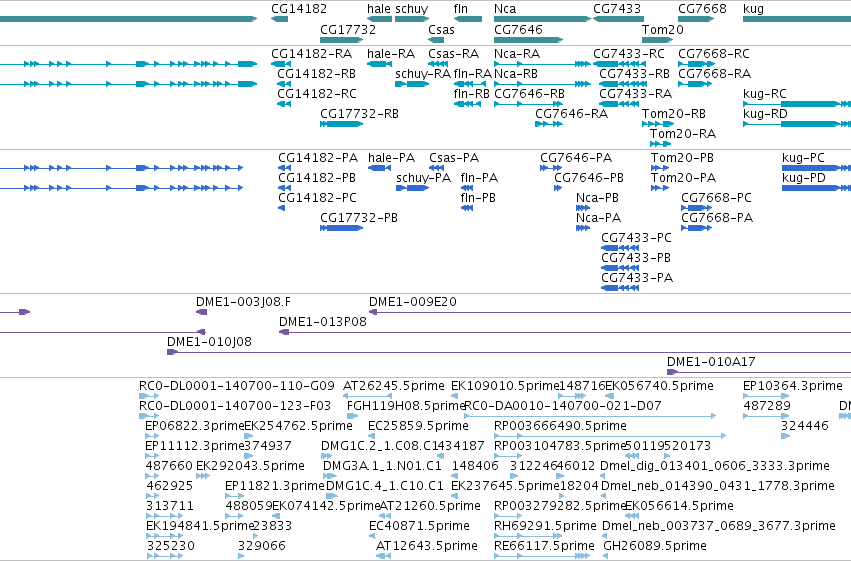Select transcript Nca-RA
The height and width of the screenshot is (561, 851).
[517, 54]
